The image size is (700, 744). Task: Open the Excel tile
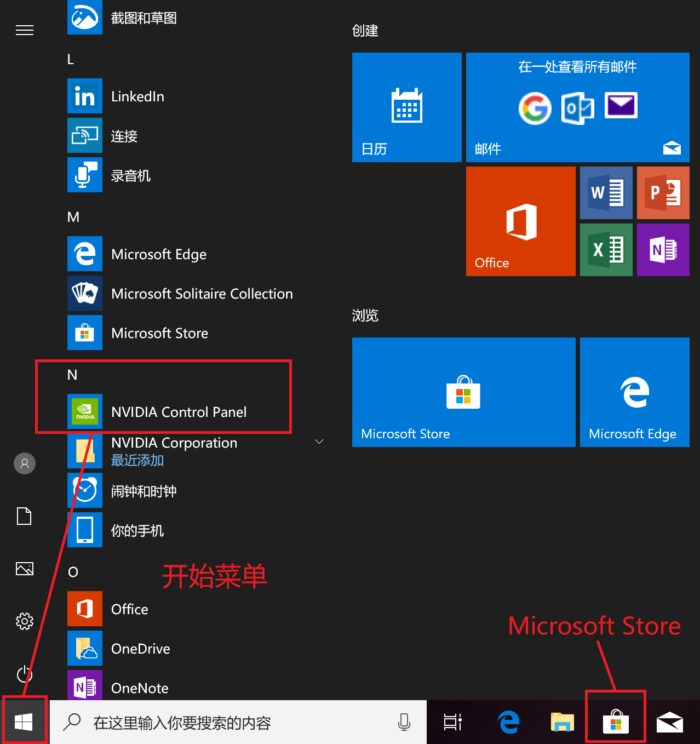pos(606,250)
